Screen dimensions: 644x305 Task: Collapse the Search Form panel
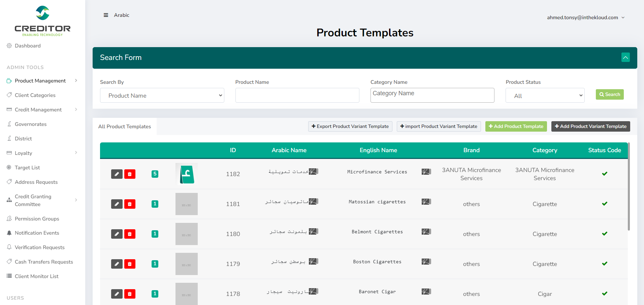pos(625,58)
